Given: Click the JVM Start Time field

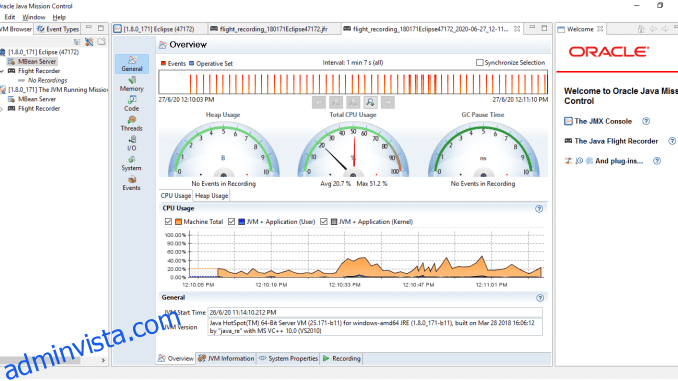Looking at the screenshot, I should [x=374, y=312].
